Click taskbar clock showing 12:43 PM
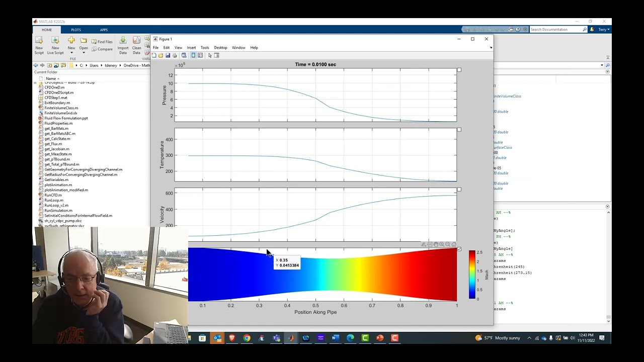The height and width of the screenshot is (362, 644). point(587,338)
